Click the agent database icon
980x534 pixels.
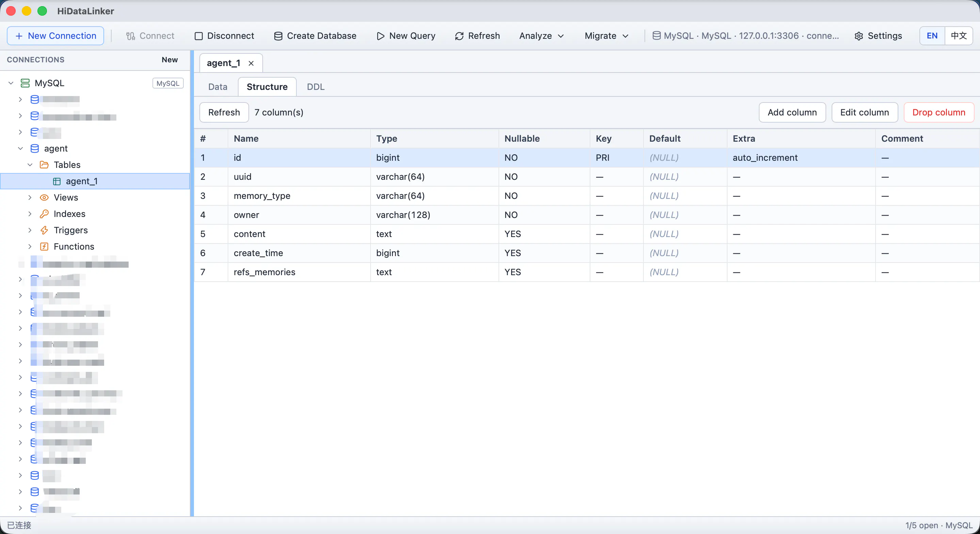point(35,148)
